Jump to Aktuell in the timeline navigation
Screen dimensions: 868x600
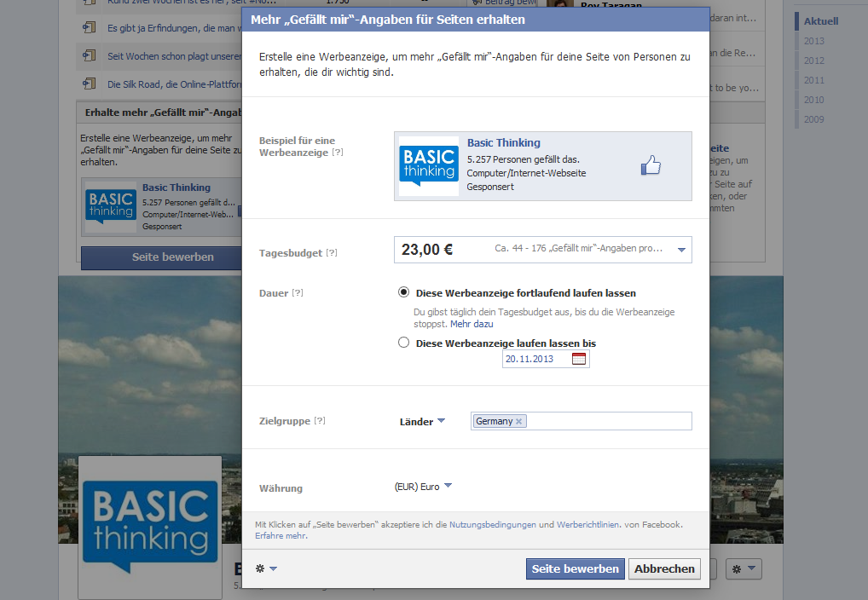pyautogui.click(x=821, y=21)
